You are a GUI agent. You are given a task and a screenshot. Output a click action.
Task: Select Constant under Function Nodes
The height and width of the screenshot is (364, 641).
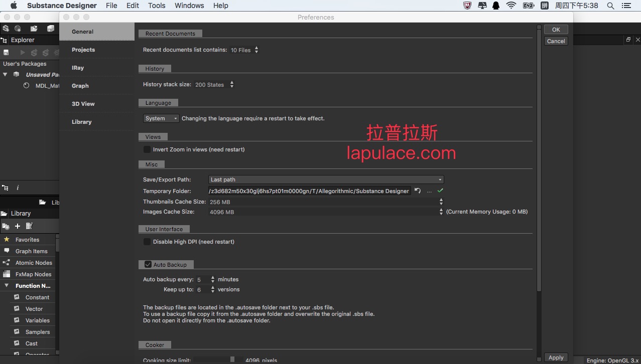point(37,297)
